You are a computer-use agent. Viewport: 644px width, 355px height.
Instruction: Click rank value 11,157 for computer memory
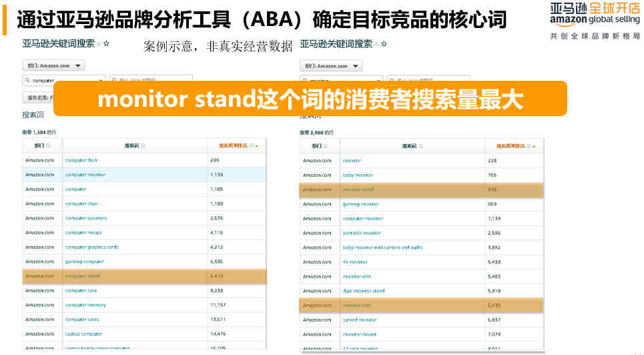(x=218, y=305)
